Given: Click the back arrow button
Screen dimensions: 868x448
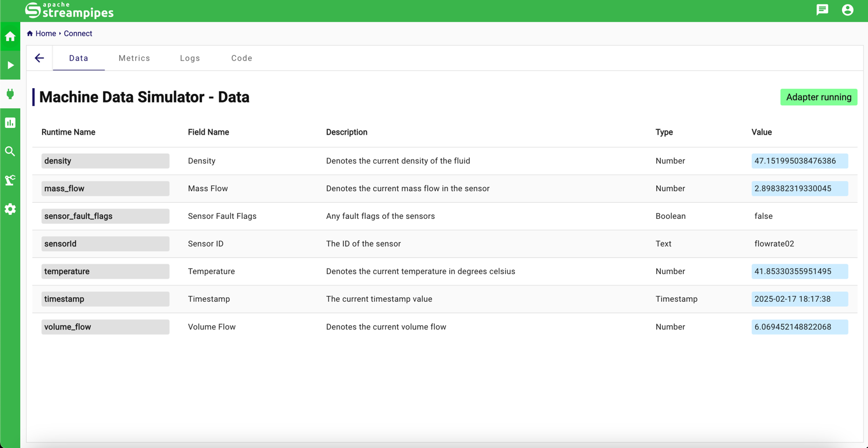Looking at the screenshot, I should pos(39,58).
